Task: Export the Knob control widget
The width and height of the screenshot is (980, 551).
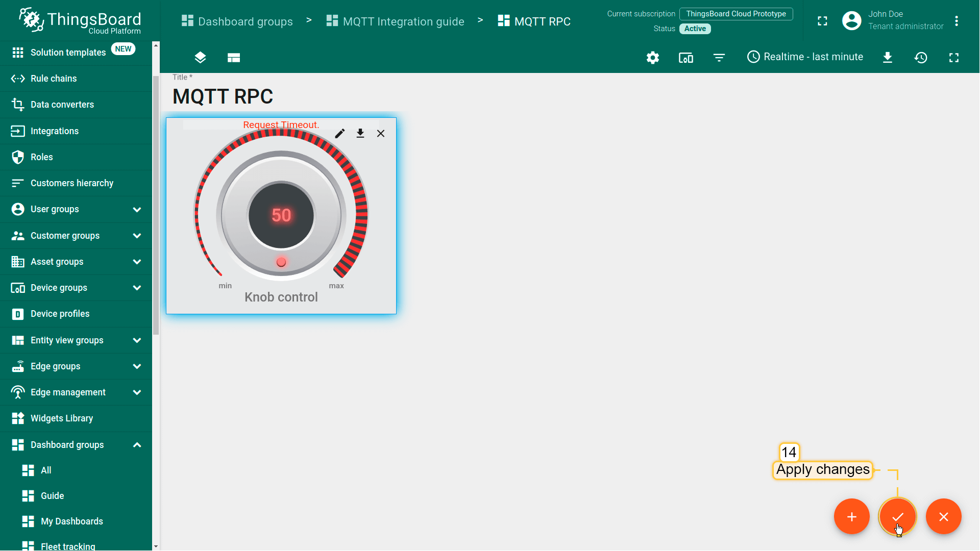Action: click(x=360, y=134)
